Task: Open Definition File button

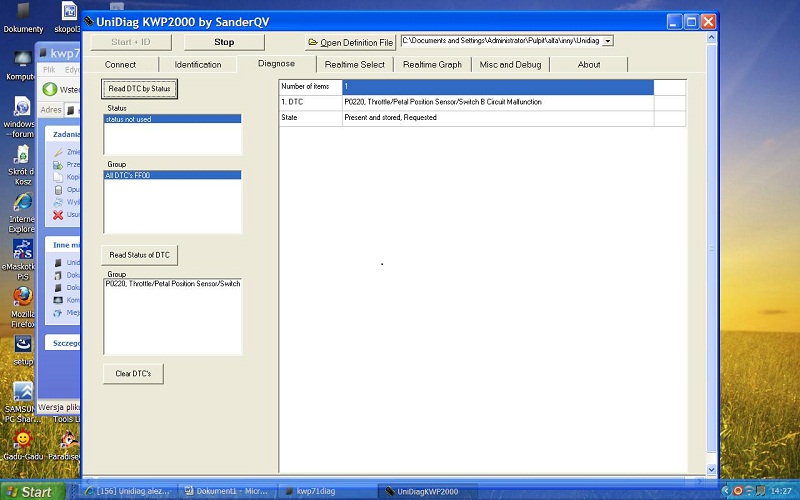Action: 351,42
